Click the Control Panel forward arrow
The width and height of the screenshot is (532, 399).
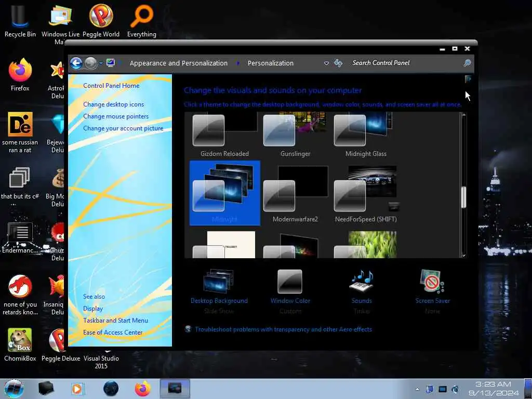pos(90,63)
